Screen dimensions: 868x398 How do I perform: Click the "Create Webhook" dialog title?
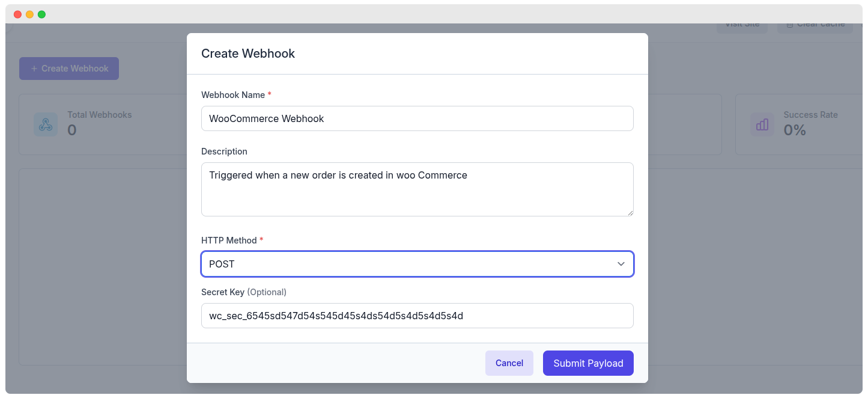pyautogui.click(x=248, y=54)
